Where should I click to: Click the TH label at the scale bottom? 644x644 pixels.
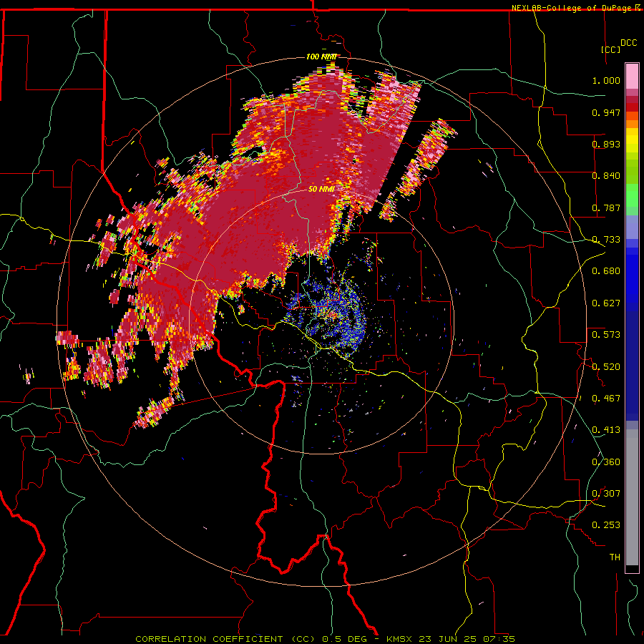[x=615, y=557]
